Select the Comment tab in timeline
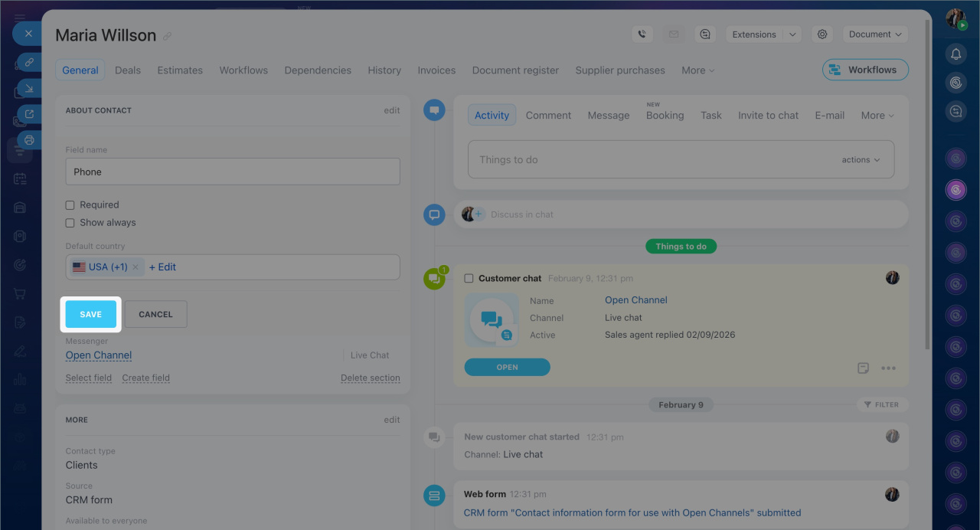 coord(548,116)
